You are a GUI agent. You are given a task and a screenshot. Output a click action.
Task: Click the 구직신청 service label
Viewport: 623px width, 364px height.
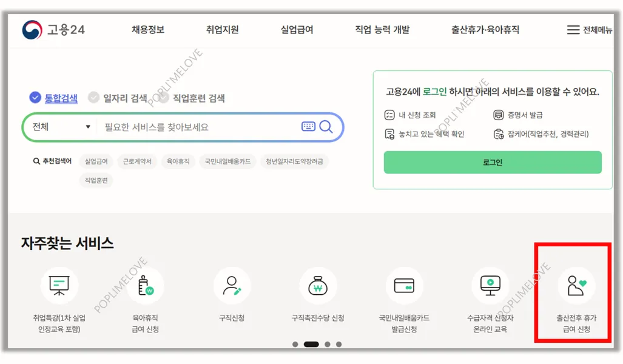pos(232,318)
